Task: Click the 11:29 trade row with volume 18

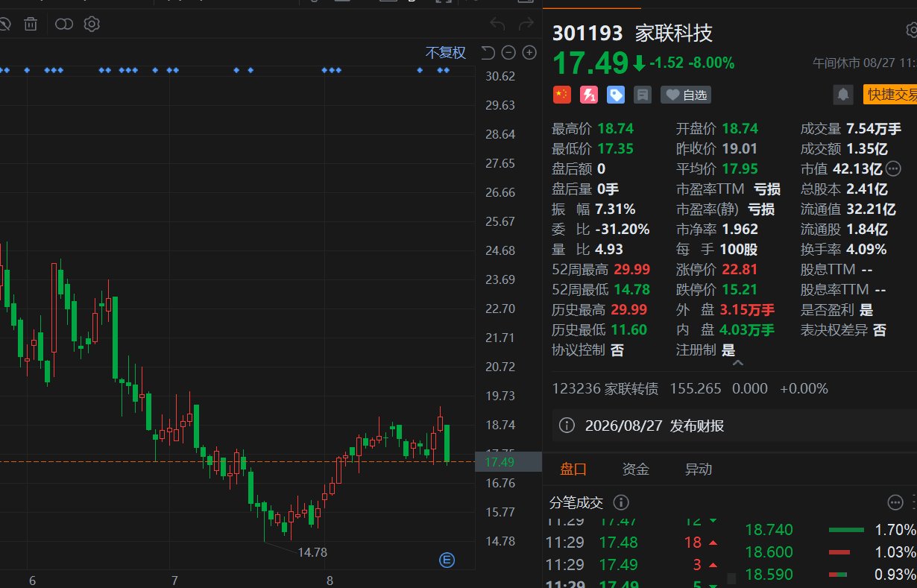Action: pos(633,543)
